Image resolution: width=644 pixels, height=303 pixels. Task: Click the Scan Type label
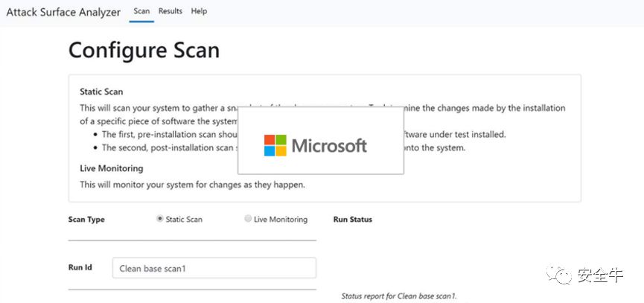(x=86, y=219)
